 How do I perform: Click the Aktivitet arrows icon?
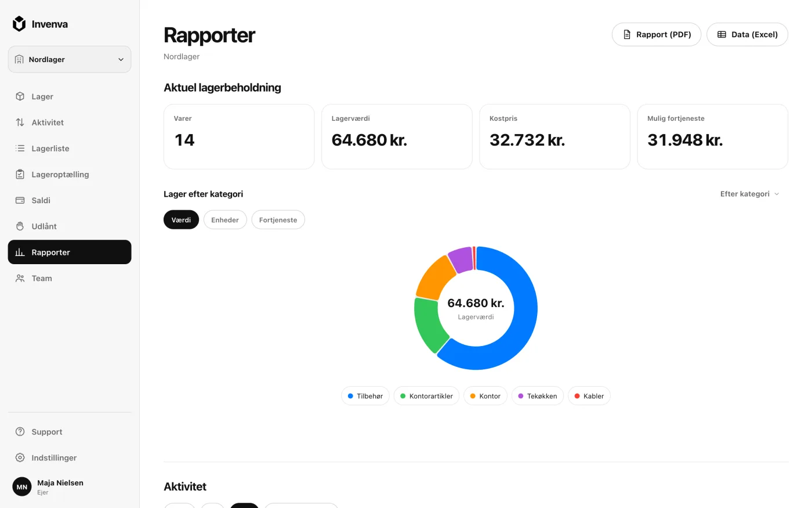tap(20, 123)
